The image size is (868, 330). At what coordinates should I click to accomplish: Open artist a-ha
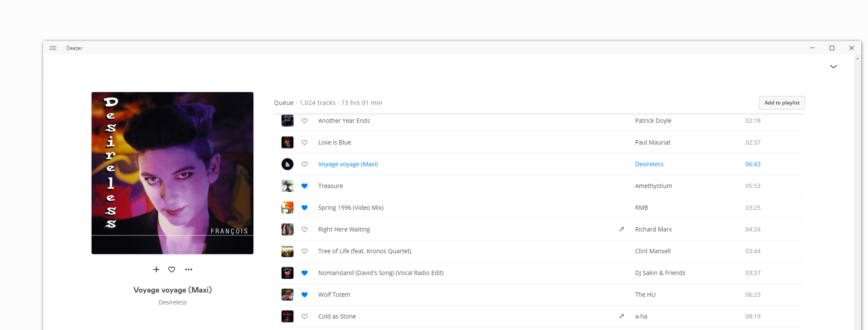point(641,316)
